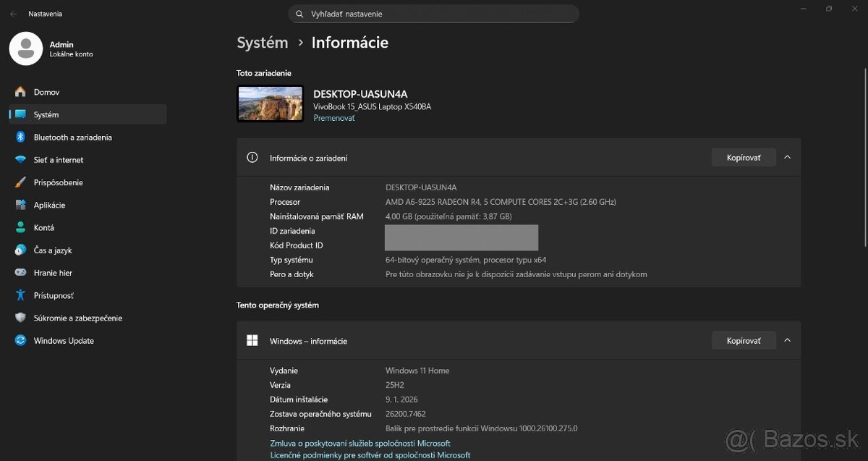Go to Prístupnosť in sidebar

tap(53, 295)
